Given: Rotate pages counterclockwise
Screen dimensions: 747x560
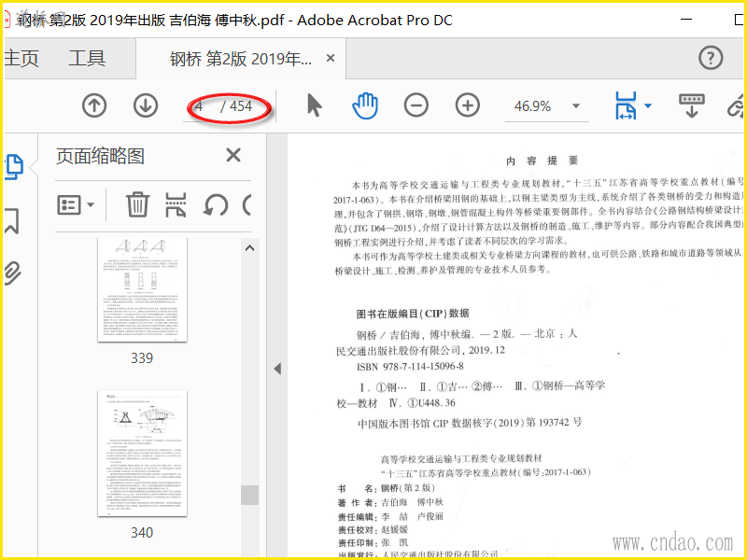Looking at the screenshot, I should click(216, 205).
